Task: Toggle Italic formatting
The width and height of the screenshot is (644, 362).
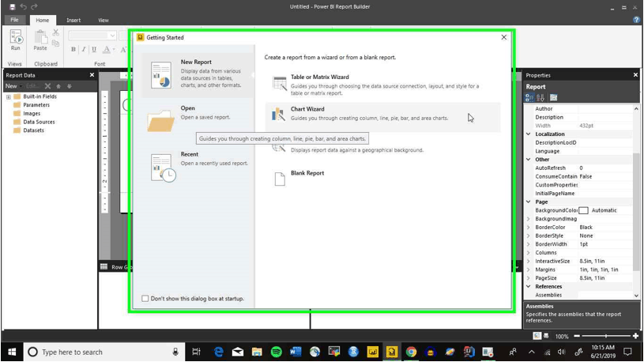Action: (84, 49)
